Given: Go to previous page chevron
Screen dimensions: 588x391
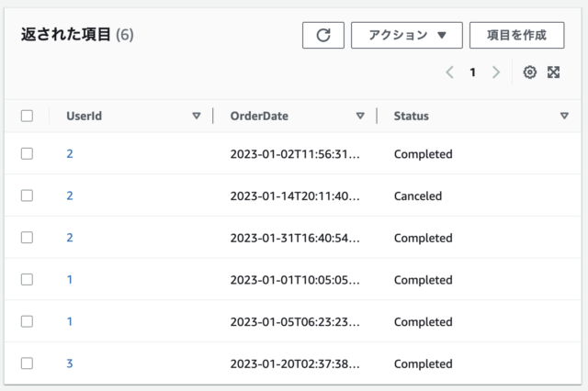Looking at the screenshot, I should tap(450, 72).
